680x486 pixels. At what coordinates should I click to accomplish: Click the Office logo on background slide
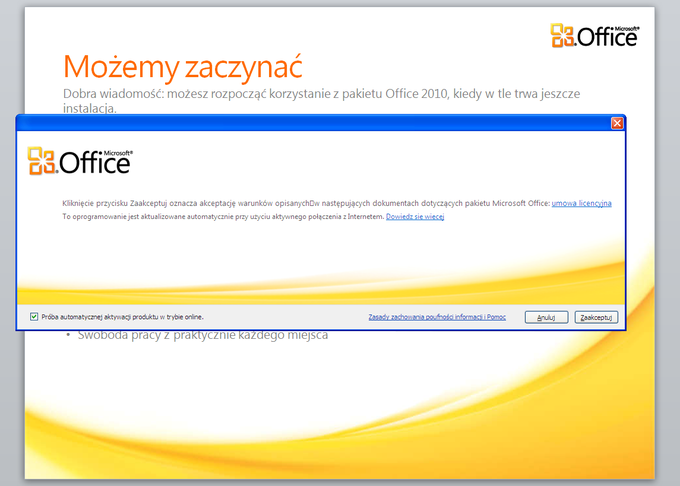pyautogui.click(x=595, y=35)
